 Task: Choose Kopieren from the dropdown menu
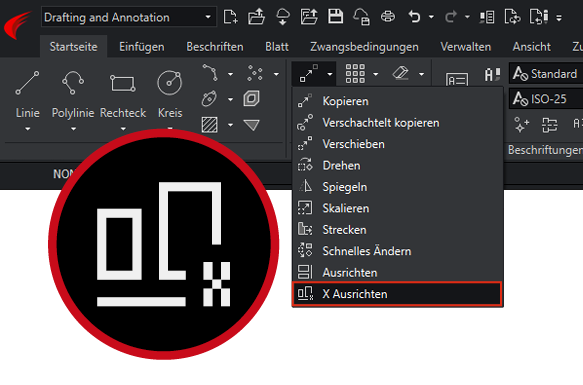pos(397,101)
